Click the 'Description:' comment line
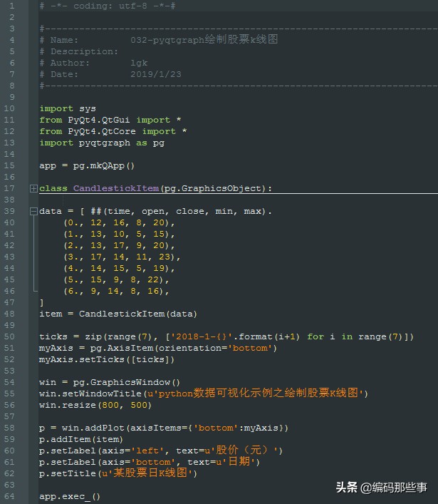438x504 pixels. click(x=78, y=51)
